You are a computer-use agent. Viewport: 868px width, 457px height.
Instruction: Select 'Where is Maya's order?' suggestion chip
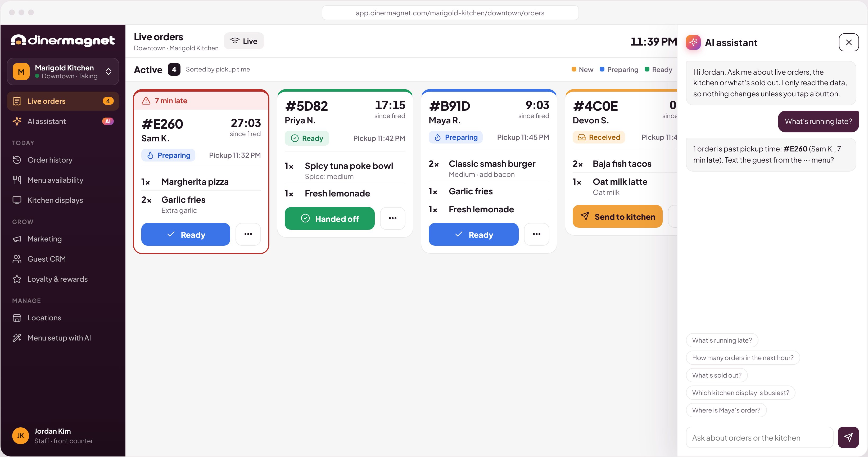[726, 410]
